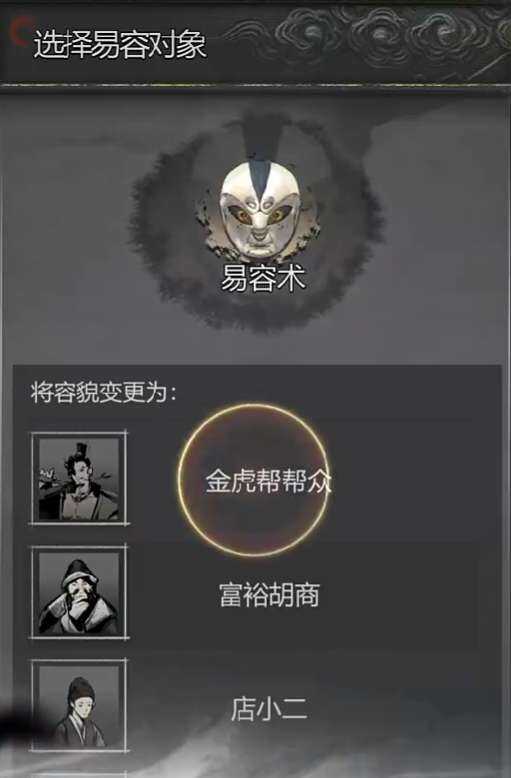Click the leftmost carved flower ornament

click(310, 34)
